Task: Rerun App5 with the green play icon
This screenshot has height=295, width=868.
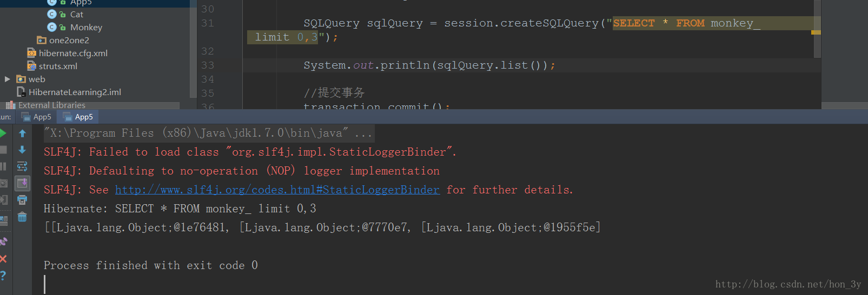Action: coord(3,133)
